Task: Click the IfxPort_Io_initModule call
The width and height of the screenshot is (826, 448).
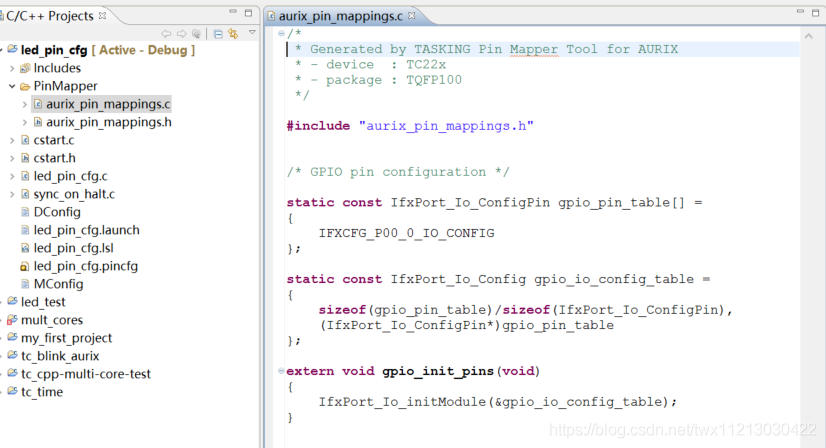Action: (x=497, y=402)
